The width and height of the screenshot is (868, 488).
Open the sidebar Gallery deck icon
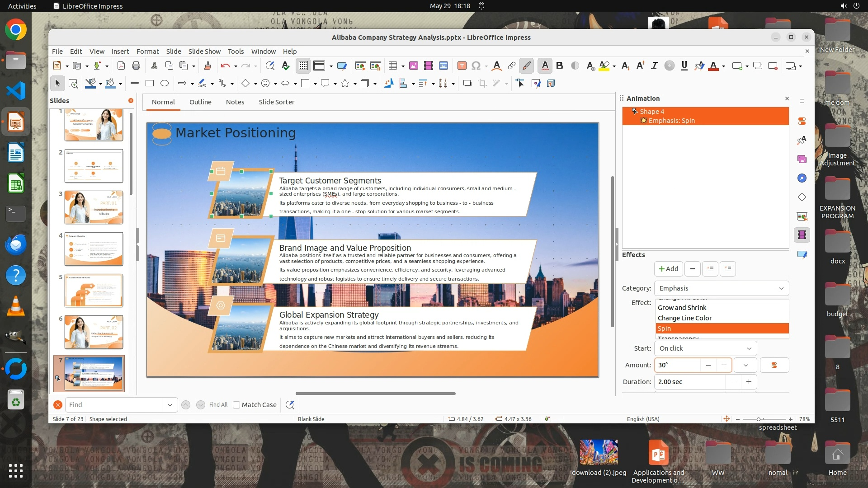tap(802, 159)
